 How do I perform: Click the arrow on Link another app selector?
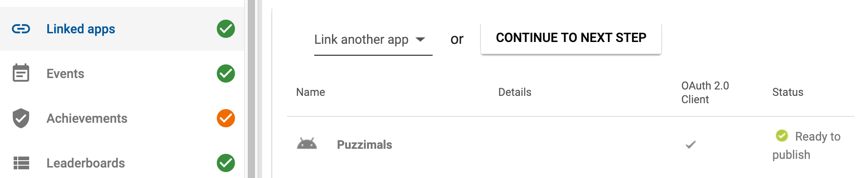421,40
